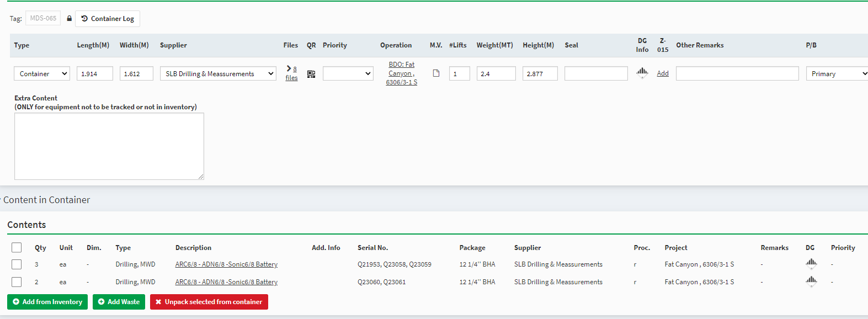Click the lock icon beside the tag
The height and width of the screenshot is (319, 868).
tap(69, 18)
